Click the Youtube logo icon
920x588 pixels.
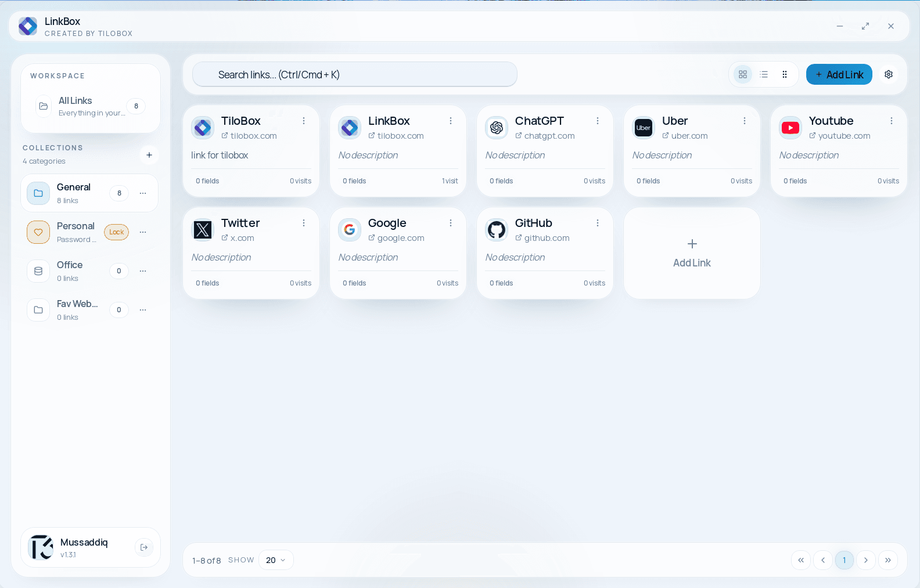click(790, 128)
